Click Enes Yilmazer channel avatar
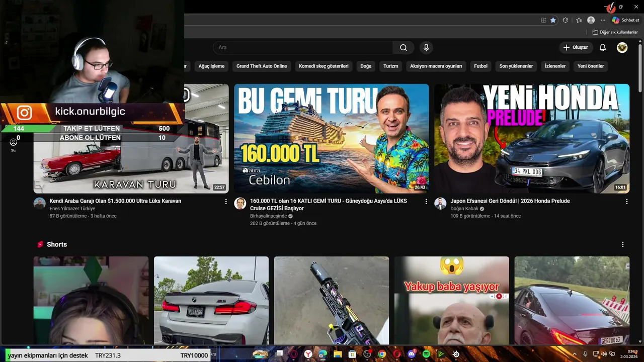The image size is (644, 362). click(x=40, y=203)
